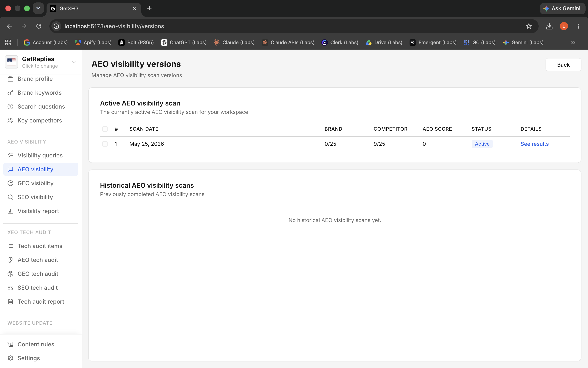Open the Account (Labs) bookmark

(x=46, y=43)
